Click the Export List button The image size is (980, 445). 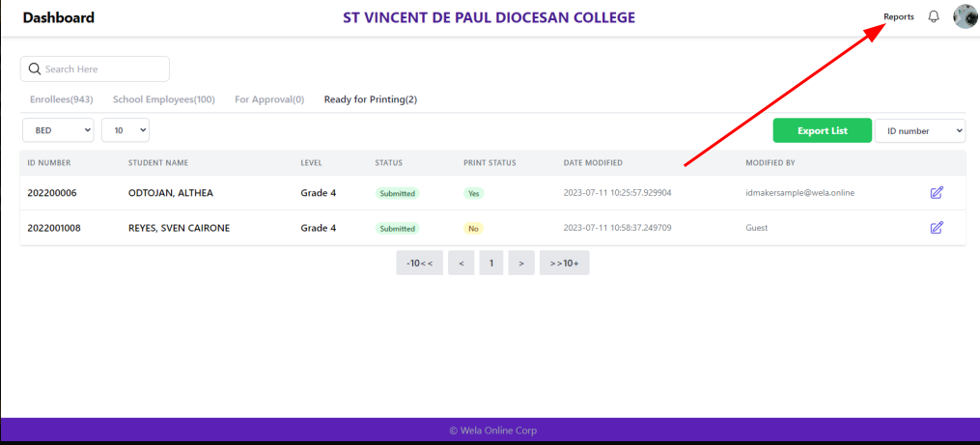coord(823,130)
